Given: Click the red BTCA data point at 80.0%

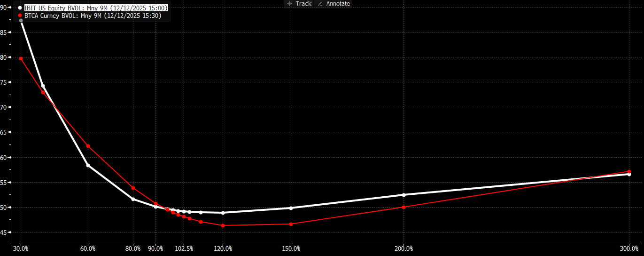Looking at the screenshot, I should tap(133, 188).
